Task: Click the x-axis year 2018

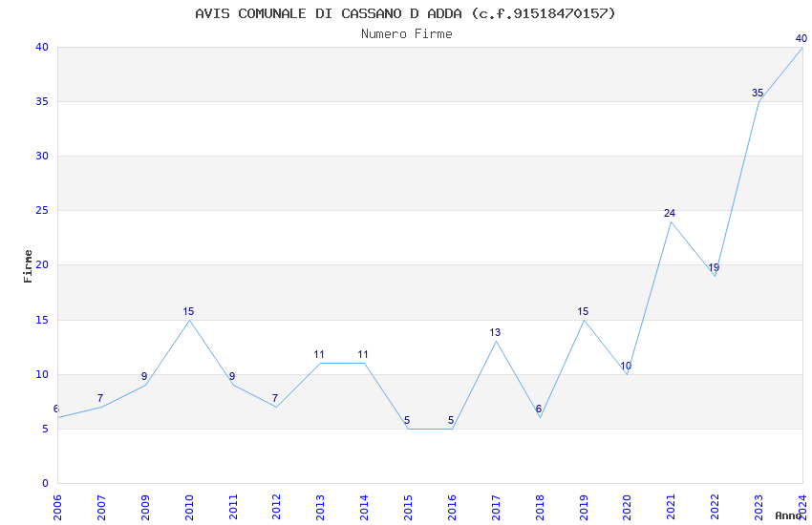Action: [x=540, y=507]
